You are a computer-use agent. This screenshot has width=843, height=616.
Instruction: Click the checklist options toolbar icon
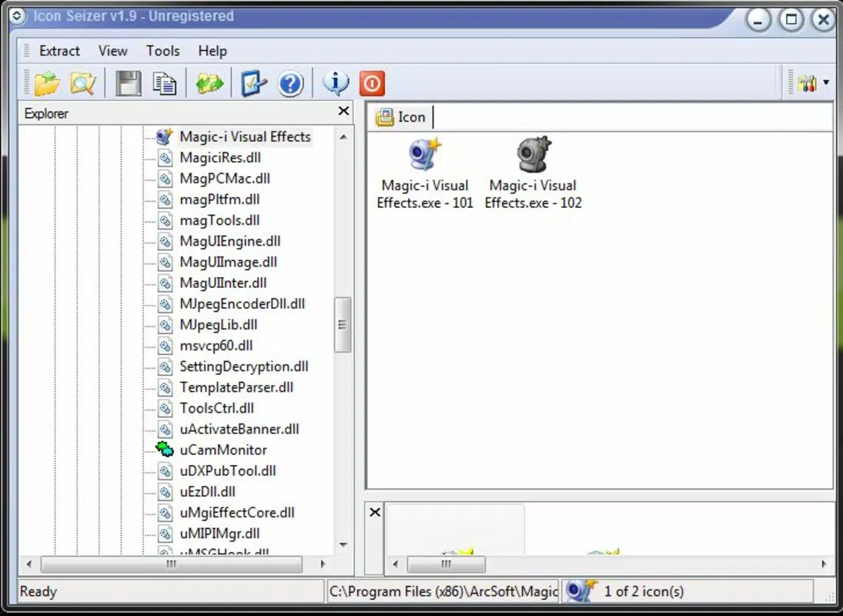(253, 83)
